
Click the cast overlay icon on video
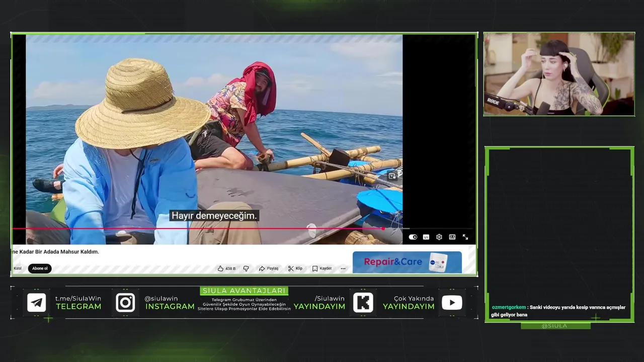[392, 176]
